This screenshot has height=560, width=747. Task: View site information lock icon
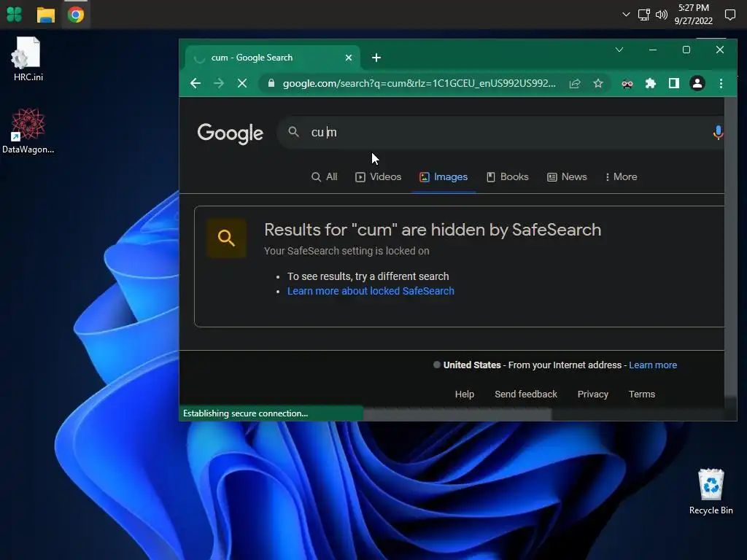pyautogui.click(x=271, y=83)
